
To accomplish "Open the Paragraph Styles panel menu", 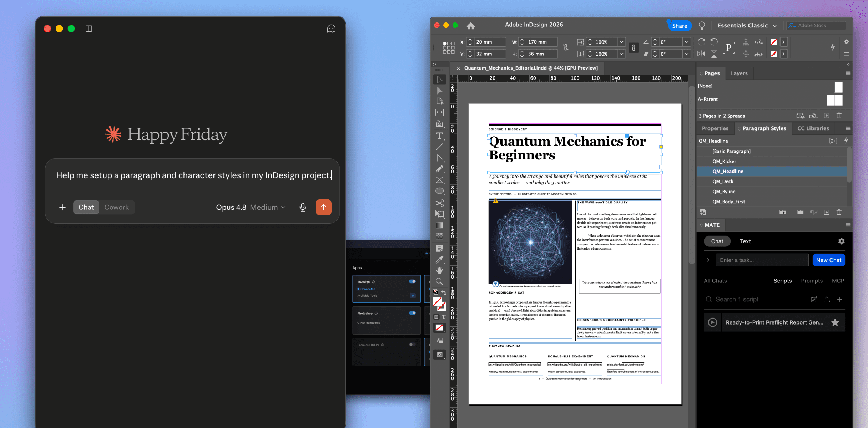I will (x=848, y=128).
